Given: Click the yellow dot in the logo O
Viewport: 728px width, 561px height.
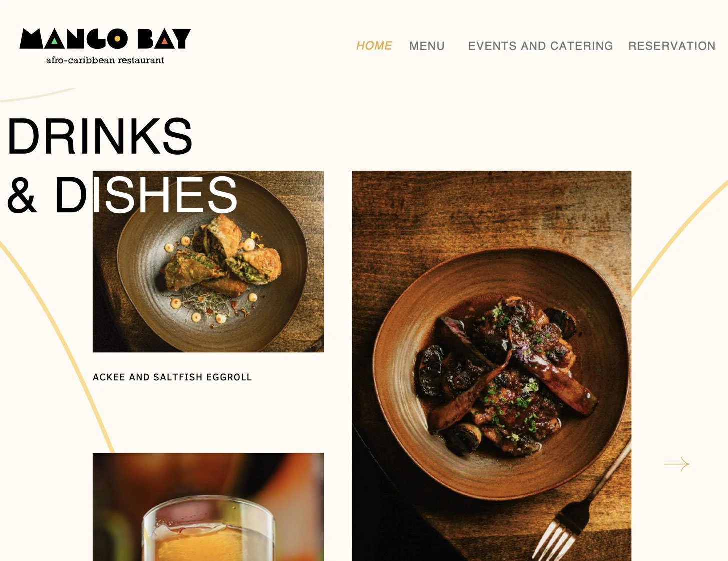Looking at the screenshot, I should 117,38.
